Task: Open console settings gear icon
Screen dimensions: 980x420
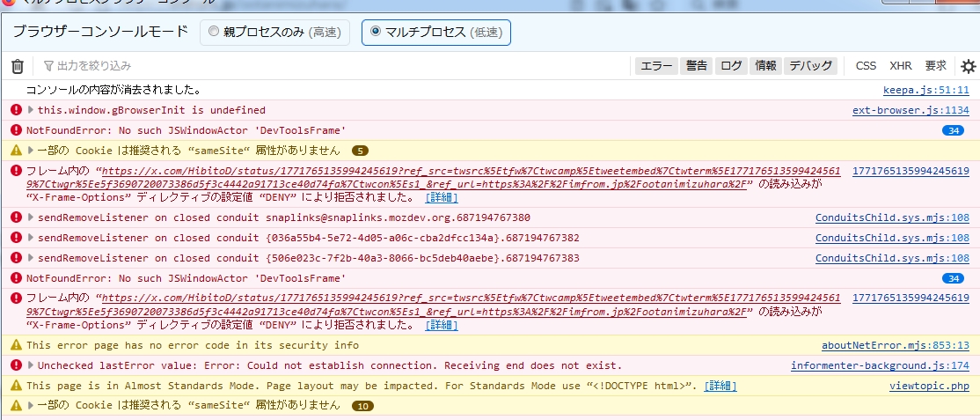Action: 968,66
